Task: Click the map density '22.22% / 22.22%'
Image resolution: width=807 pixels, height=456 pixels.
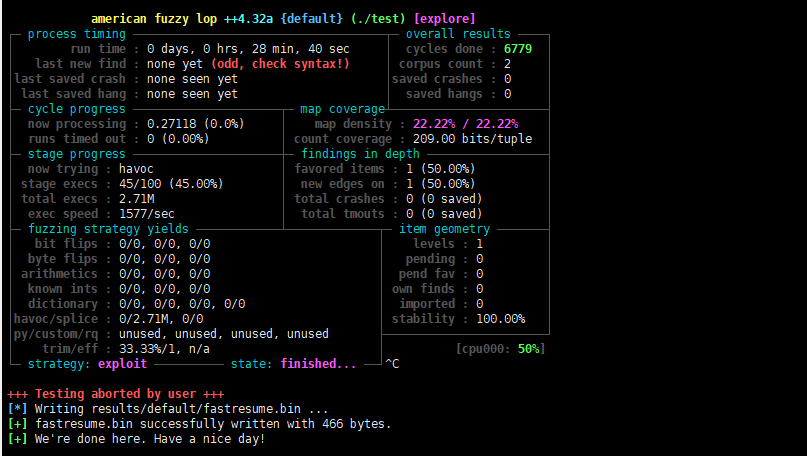Action: (465, 124)
